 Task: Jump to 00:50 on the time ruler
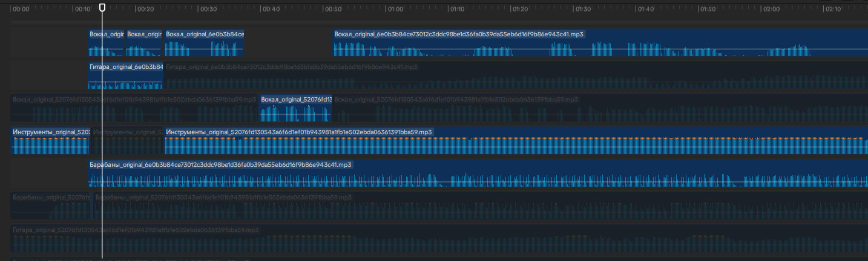(333, 10)
